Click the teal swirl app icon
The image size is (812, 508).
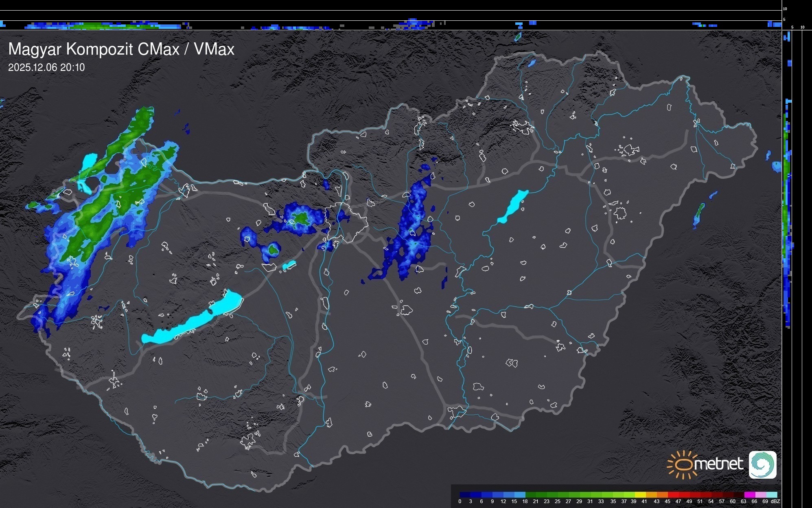[x=762, y=464]
